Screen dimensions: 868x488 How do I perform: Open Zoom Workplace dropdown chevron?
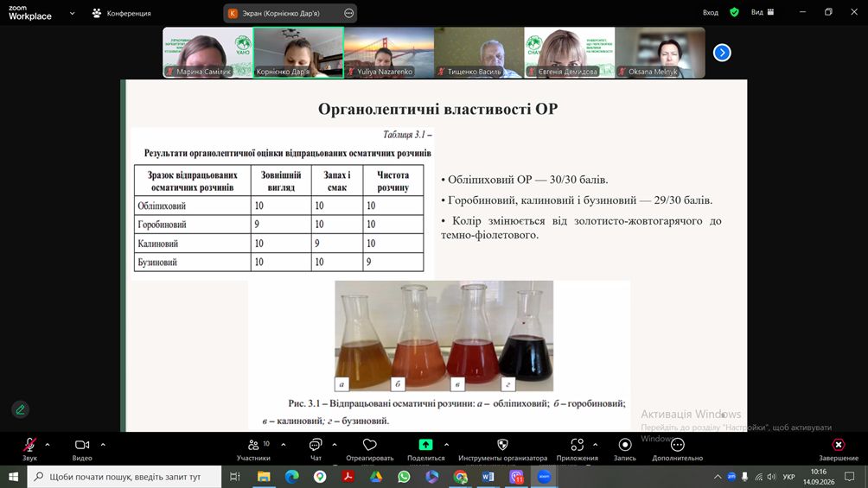click(x=72, y=13)
